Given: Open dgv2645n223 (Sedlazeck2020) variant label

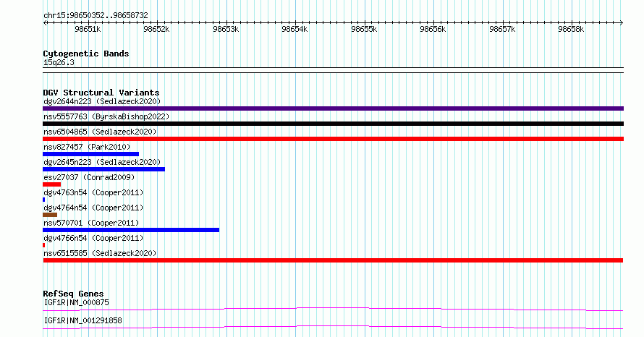Looking at the screenshot, I should (102, 162).
